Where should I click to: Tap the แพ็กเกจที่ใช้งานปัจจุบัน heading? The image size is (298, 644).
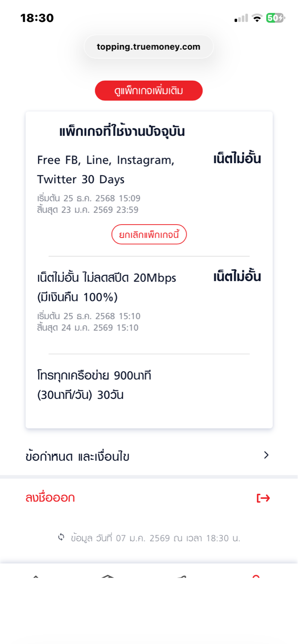point(122,132)
